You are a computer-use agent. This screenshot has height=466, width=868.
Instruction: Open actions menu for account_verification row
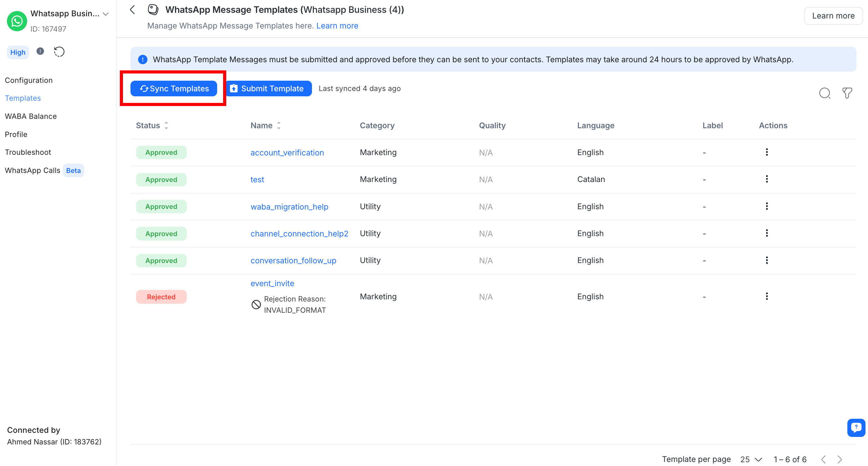click(x=767, y=152)
